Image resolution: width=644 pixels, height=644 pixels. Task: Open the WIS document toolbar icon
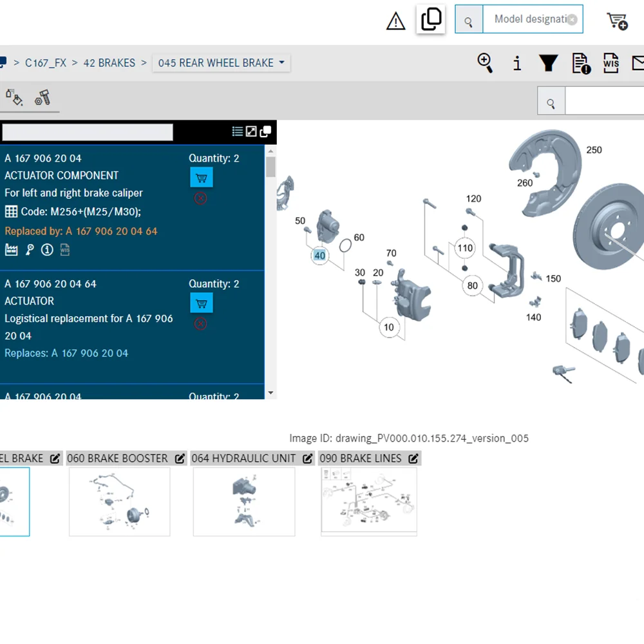pos(611,63)
